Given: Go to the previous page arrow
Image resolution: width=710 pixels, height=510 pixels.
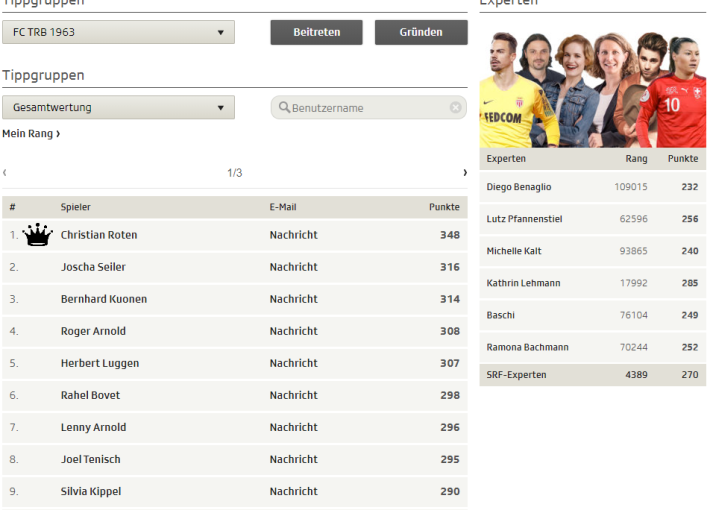Looking at the screenshot, I should [5, 173].
